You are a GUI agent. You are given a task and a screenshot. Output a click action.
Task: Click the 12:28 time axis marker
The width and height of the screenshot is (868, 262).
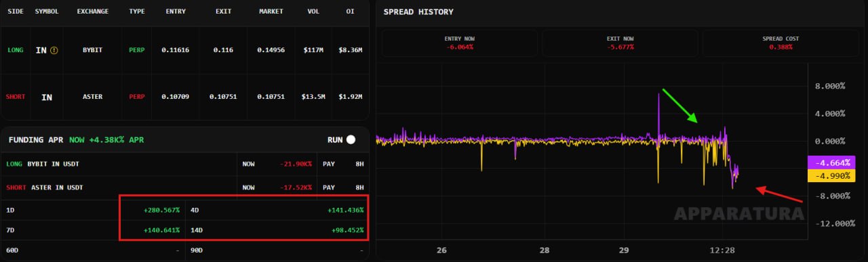pyautogui.click(x=722, y=250)
